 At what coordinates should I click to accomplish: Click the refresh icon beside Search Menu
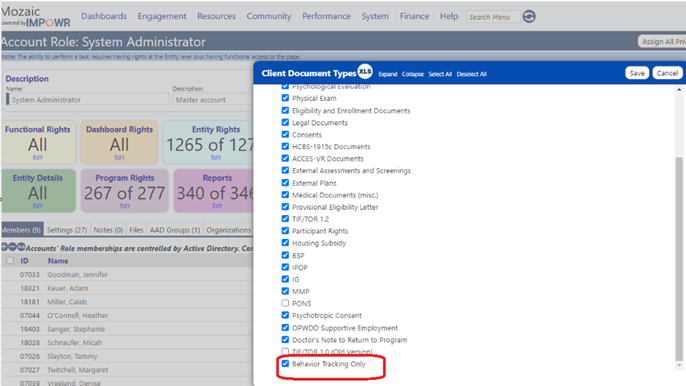pos(529,17)
